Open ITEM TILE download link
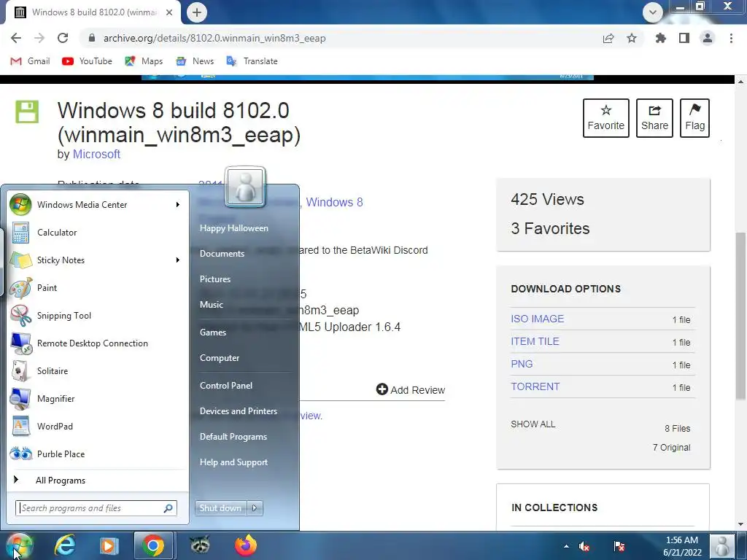 [535, 341]
